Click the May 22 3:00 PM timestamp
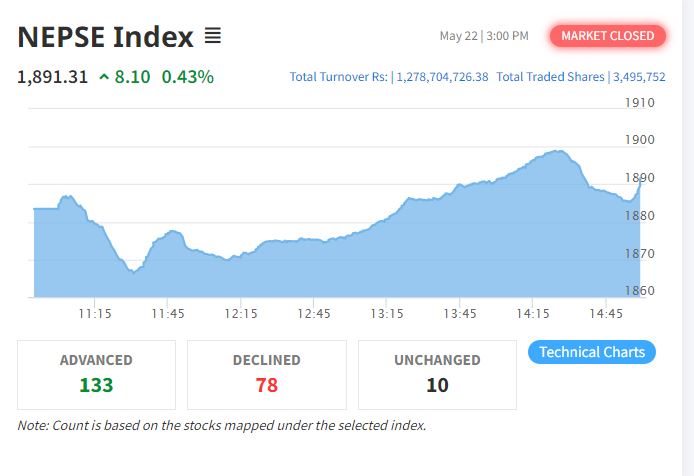This screenshot has width=694, height=476. (484, 36)
